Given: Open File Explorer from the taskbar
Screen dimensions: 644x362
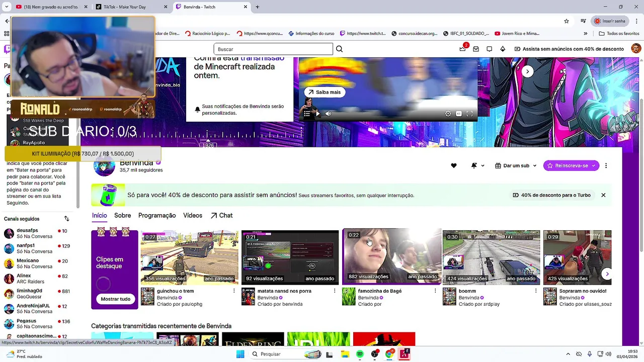Looking at the screenshot, I should (x=345, y=354).
